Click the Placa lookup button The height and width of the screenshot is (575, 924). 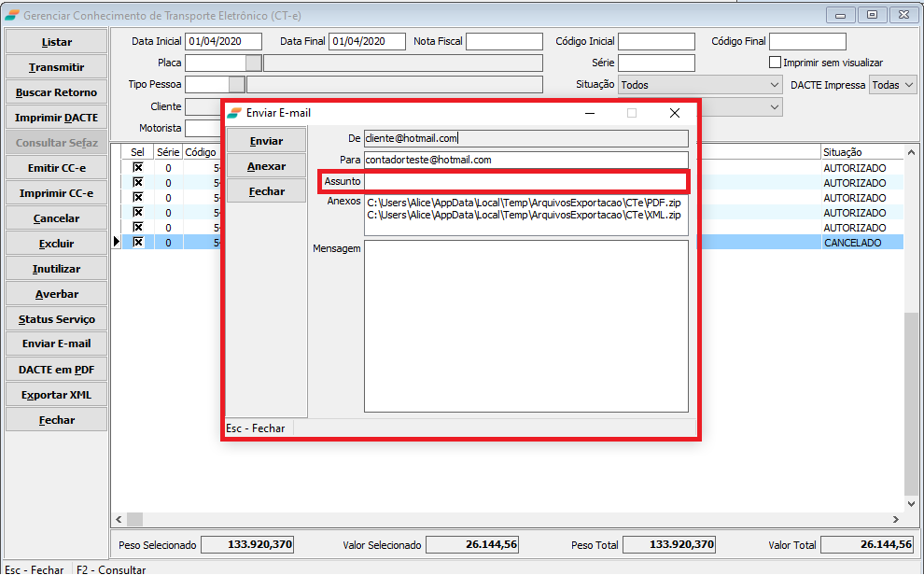(x=253, y=63)
